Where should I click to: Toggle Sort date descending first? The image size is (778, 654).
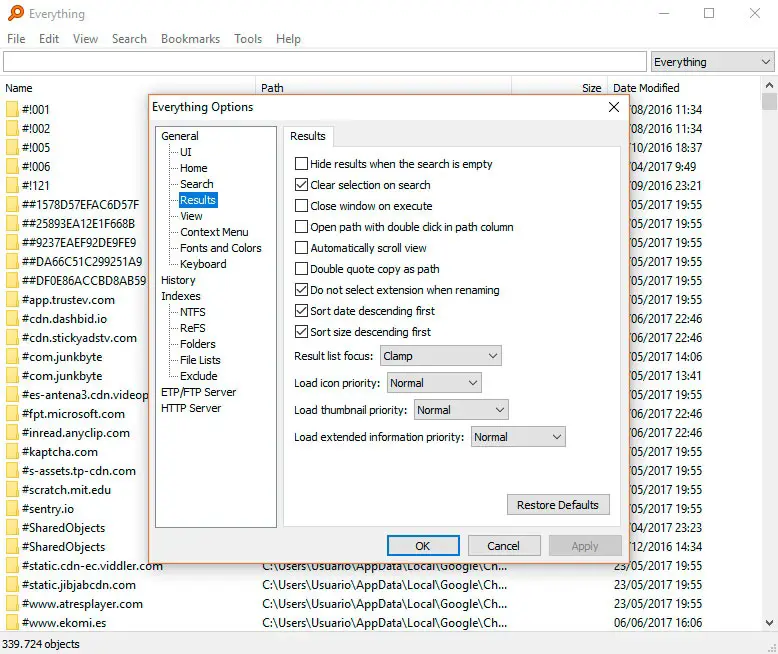[301, 311]
